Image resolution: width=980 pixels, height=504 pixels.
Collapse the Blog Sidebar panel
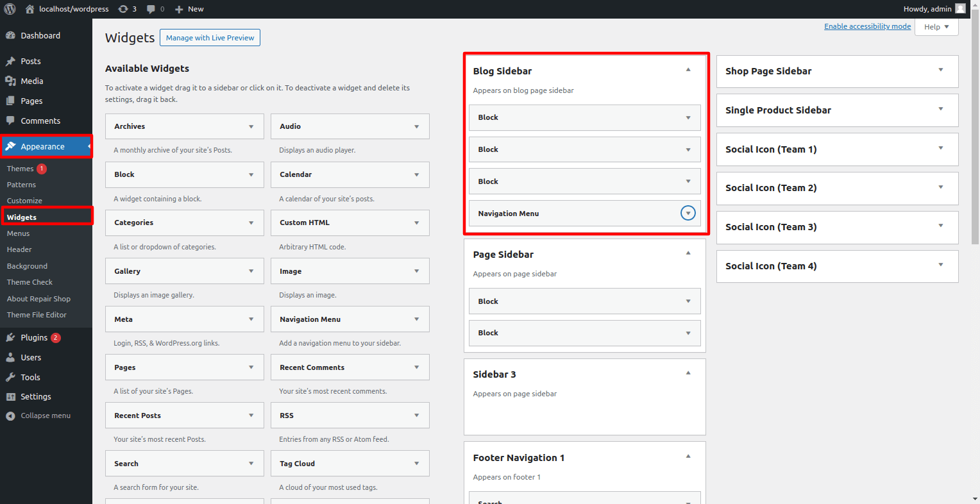[x=688, y=70]
